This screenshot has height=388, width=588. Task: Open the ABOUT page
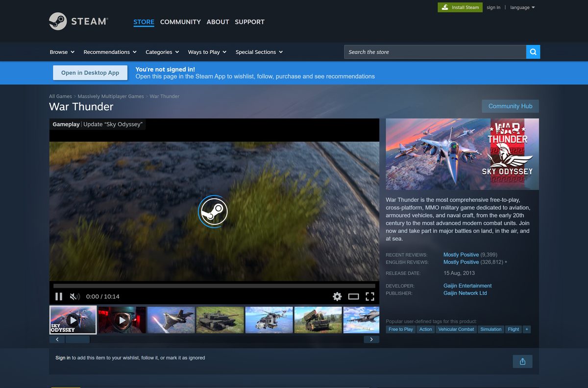click(218, 22)
